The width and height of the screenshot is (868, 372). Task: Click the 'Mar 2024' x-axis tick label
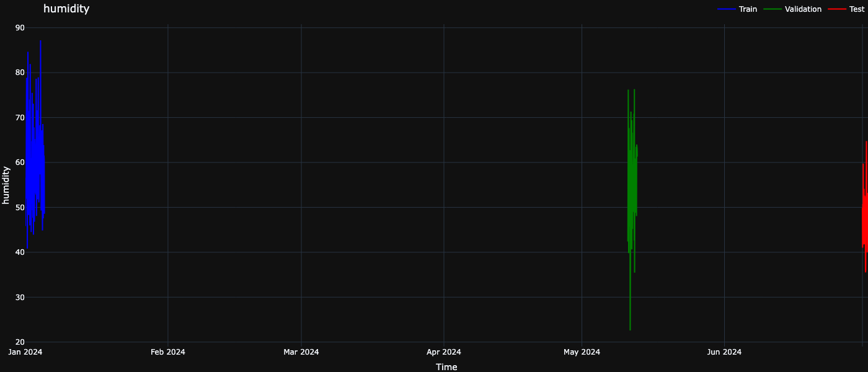[x=301, y=352]
